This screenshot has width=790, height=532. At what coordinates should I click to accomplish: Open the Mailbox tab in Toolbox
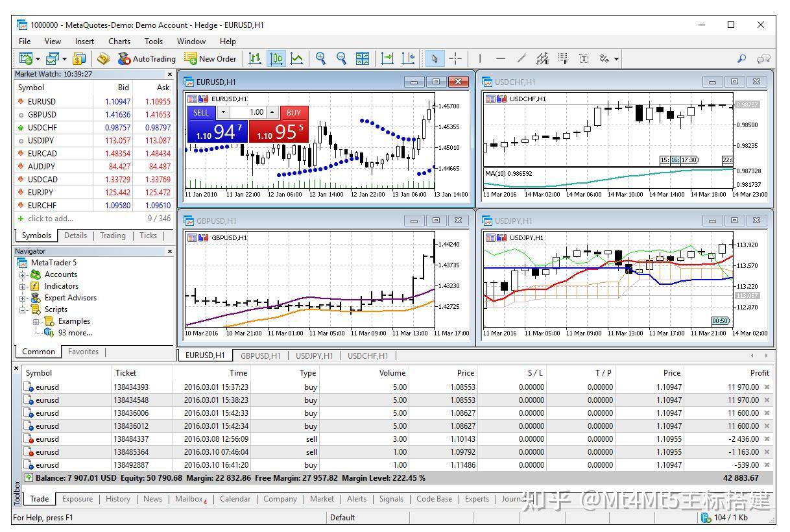(x=191, y=499)
